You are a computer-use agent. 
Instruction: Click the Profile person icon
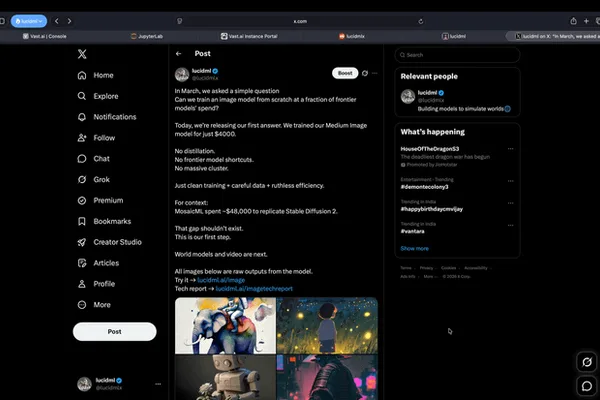82,284
